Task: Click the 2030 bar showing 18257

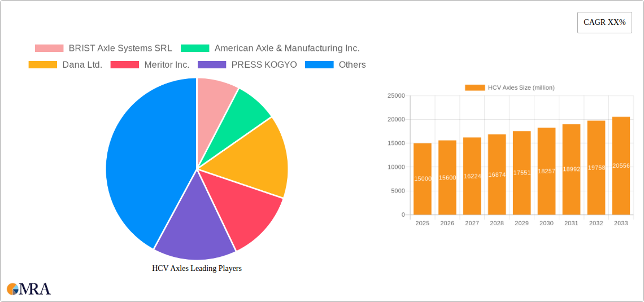Action: coord(546,171)
